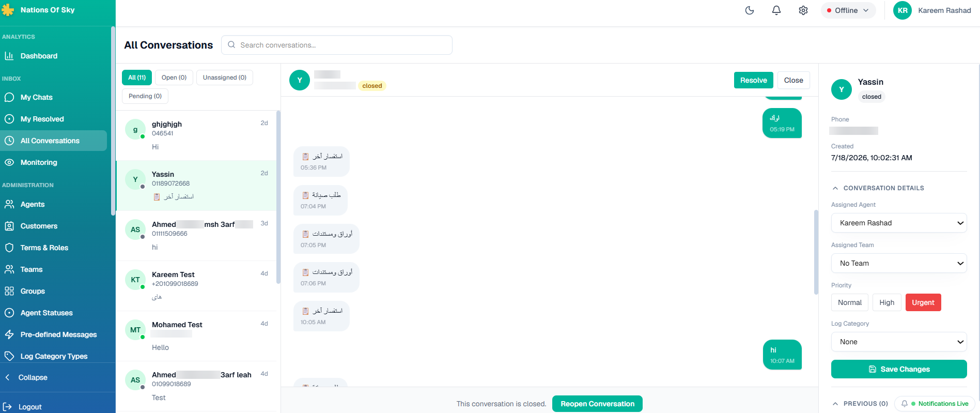
Task: Click the Dashboard chart icon
Action: pos(9,56)
